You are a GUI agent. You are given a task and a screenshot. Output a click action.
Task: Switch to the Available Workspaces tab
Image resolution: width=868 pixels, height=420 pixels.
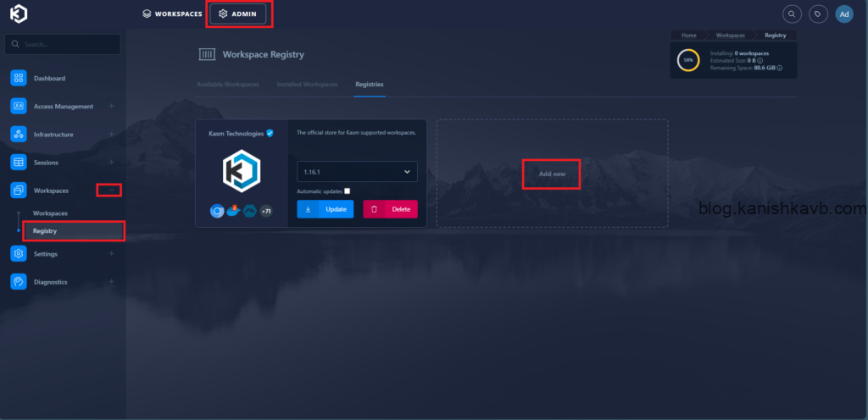point(227,85)
